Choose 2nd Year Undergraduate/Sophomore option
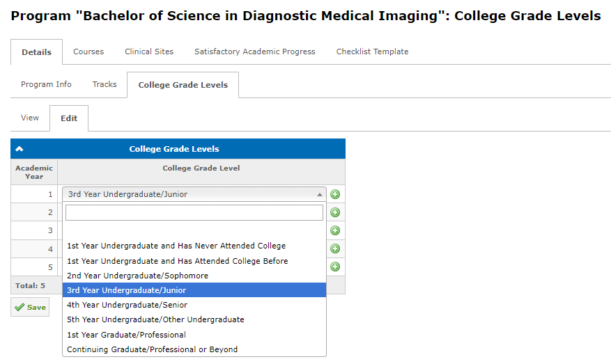 coord(137,276)
